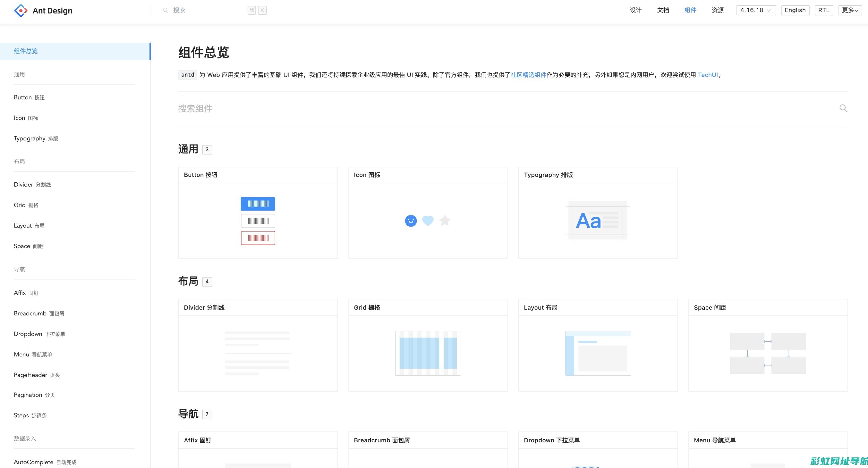Click the search icon in search bar

pos(166,10)
